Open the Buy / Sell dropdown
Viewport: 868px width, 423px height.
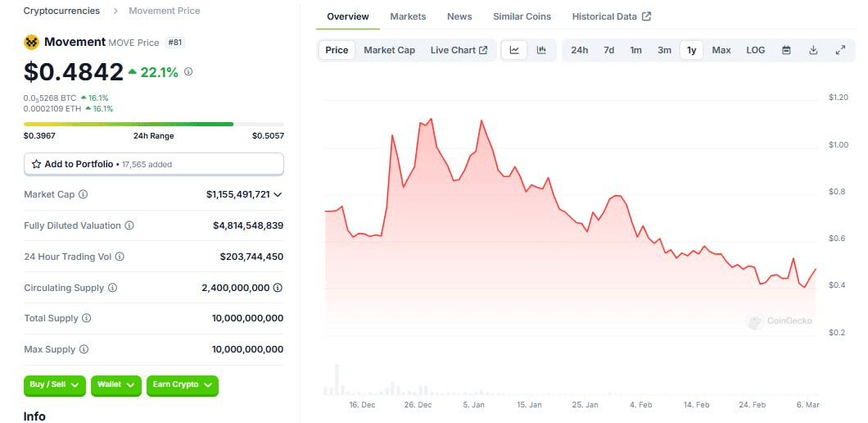pyautogui.click(x=55, y=384)
